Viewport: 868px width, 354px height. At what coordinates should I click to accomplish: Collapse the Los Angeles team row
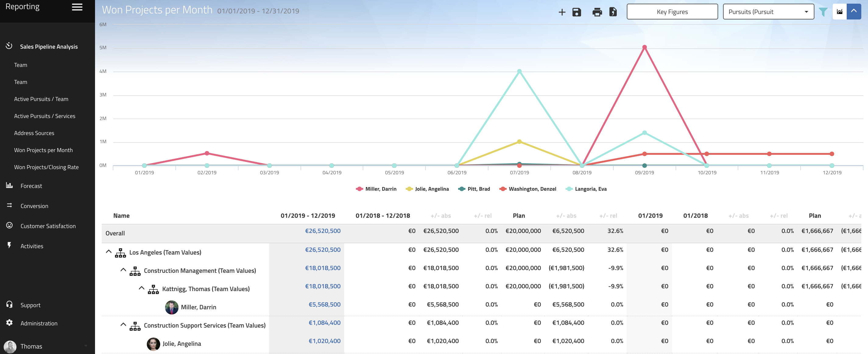coord(108,252)
